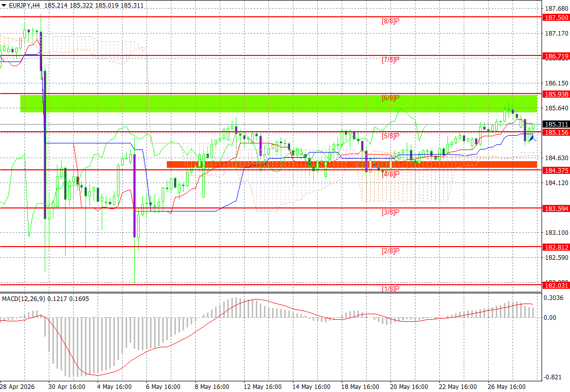The width and height of the screenshot is (570, 392).
Task: Click the 183.594 price level tag
Action: point(556,208)
